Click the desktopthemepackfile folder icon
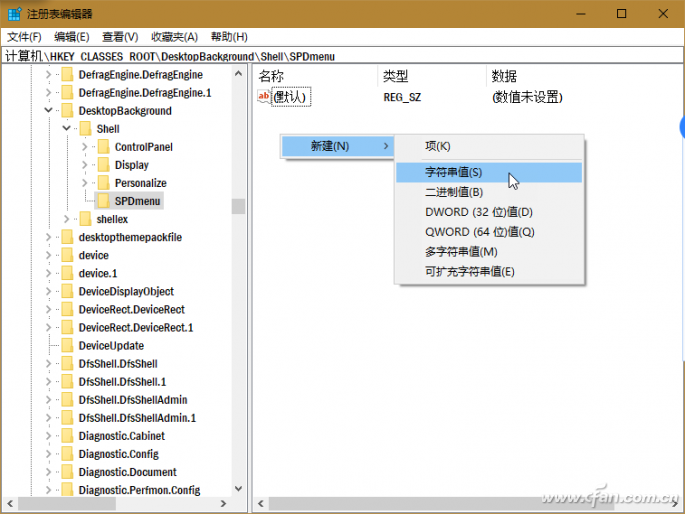685x514 pixels. (67, 237)
